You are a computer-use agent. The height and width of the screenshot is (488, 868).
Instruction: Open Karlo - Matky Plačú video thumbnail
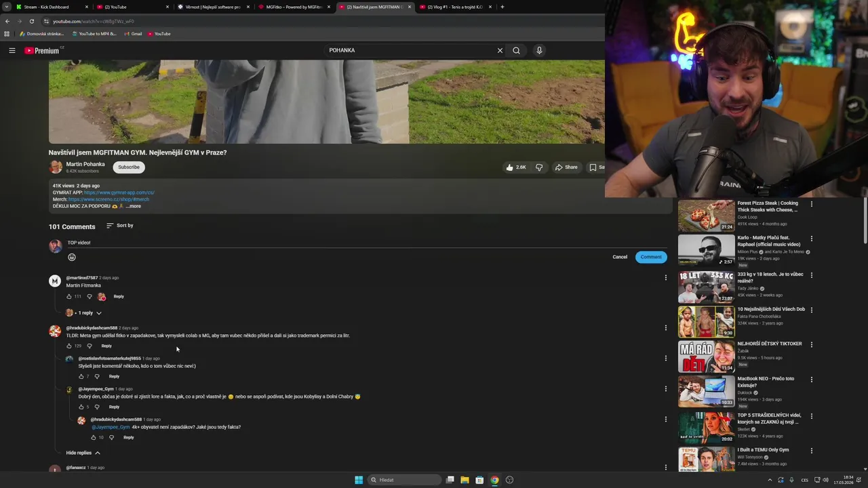[706, 250]
